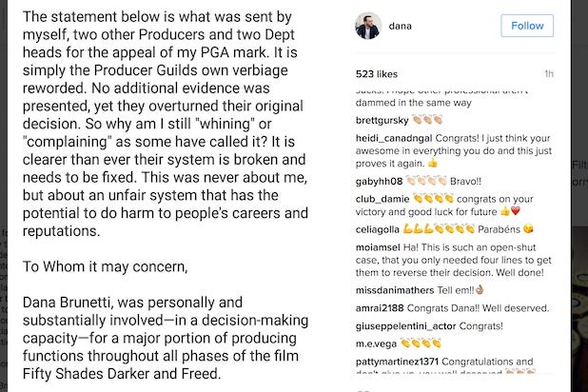Click the Follow button

pos(528,26)
